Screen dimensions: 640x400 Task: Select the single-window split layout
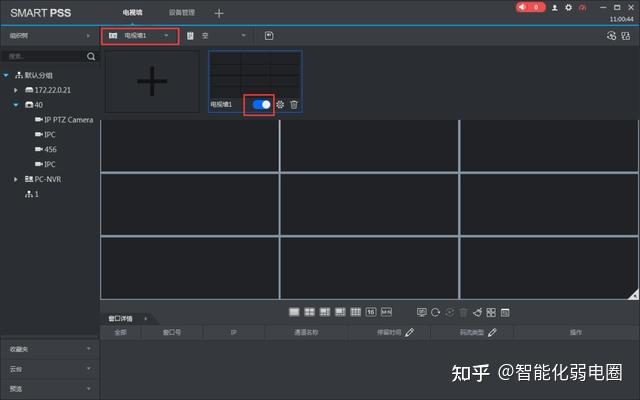(294, 312)
